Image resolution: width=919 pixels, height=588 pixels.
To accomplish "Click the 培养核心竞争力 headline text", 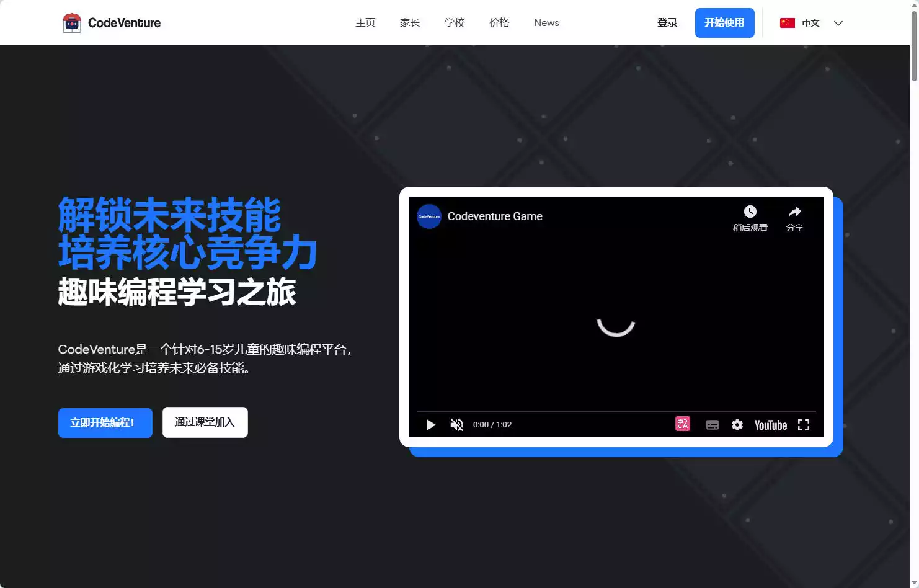I will click(x=188, y=252).
